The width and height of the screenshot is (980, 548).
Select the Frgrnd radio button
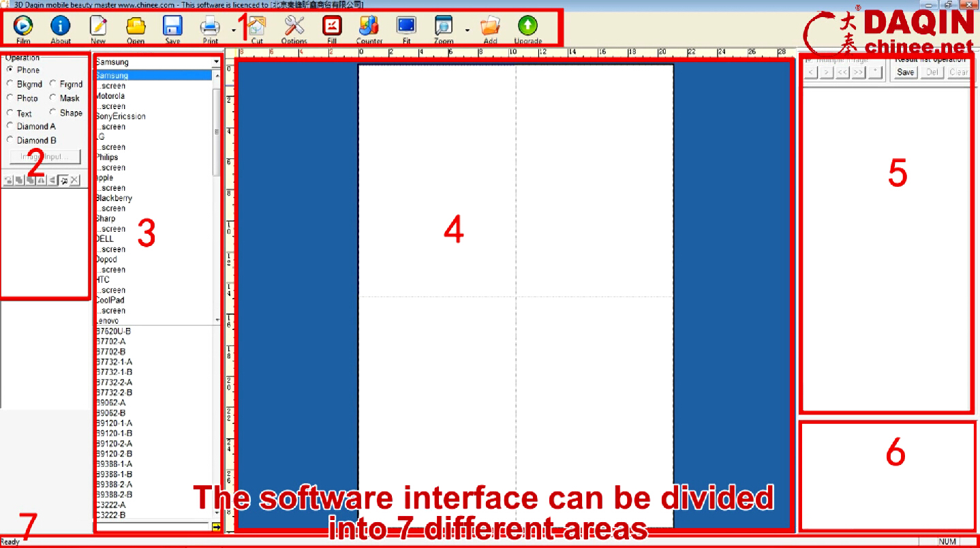click(x=53, y=84)
